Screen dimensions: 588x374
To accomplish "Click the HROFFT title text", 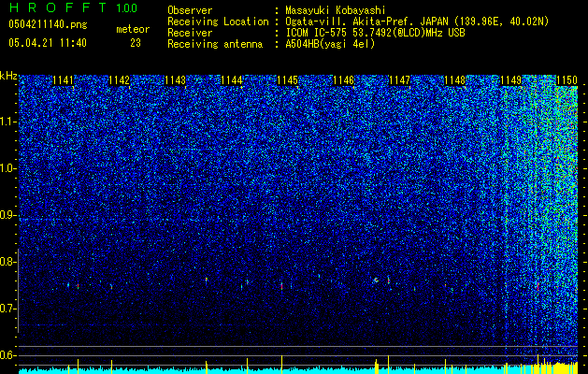I will pyautogui.click(x=58, y=7).
